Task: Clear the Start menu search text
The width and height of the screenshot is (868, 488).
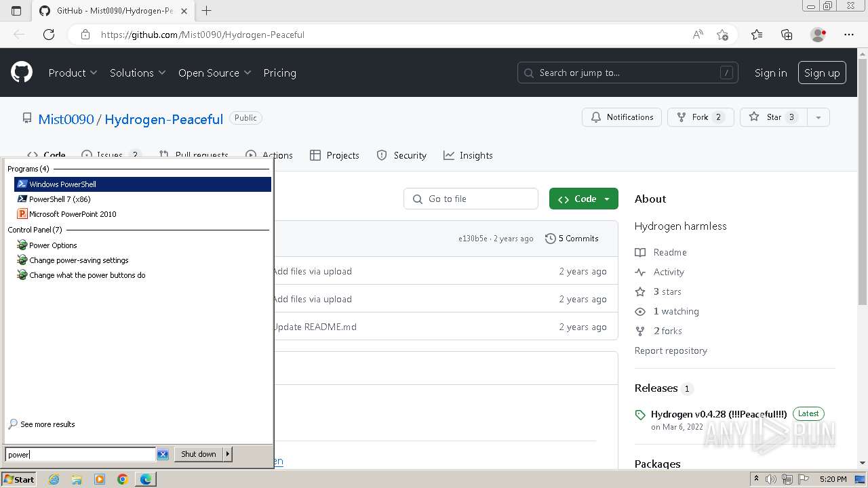Action: [163, 455]
